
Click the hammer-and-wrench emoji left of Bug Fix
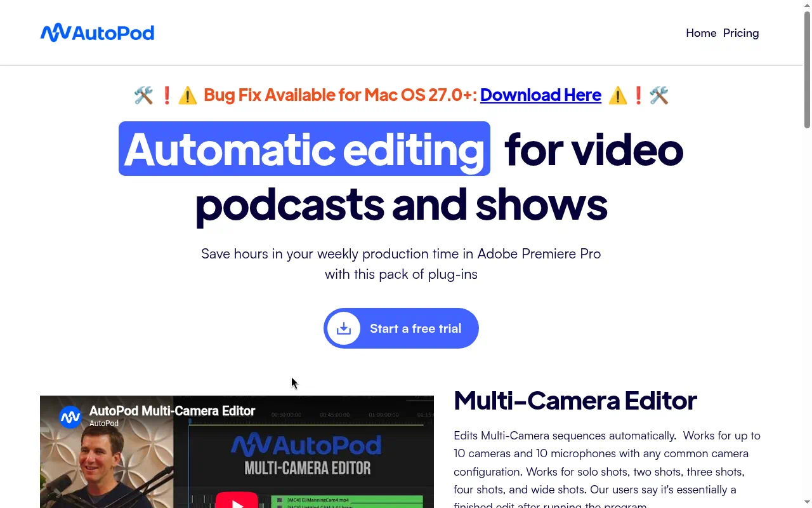click(x=143, y=95)
